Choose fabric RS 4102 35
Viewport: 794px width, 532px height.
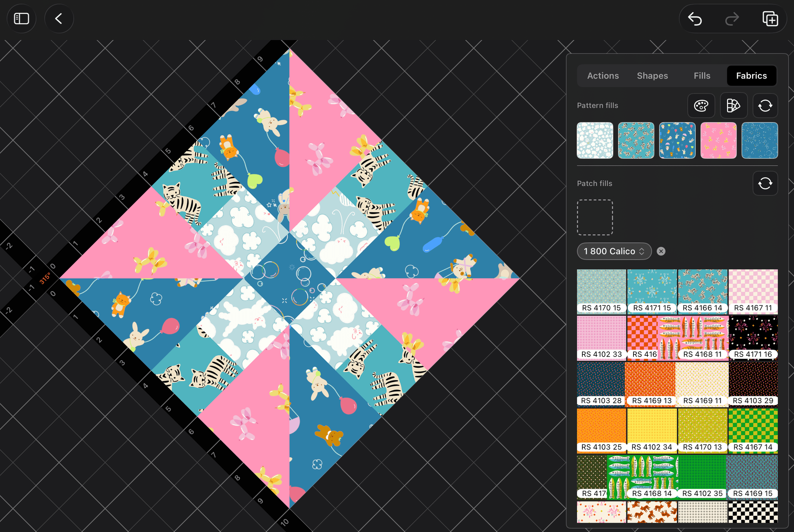(702, 477)
